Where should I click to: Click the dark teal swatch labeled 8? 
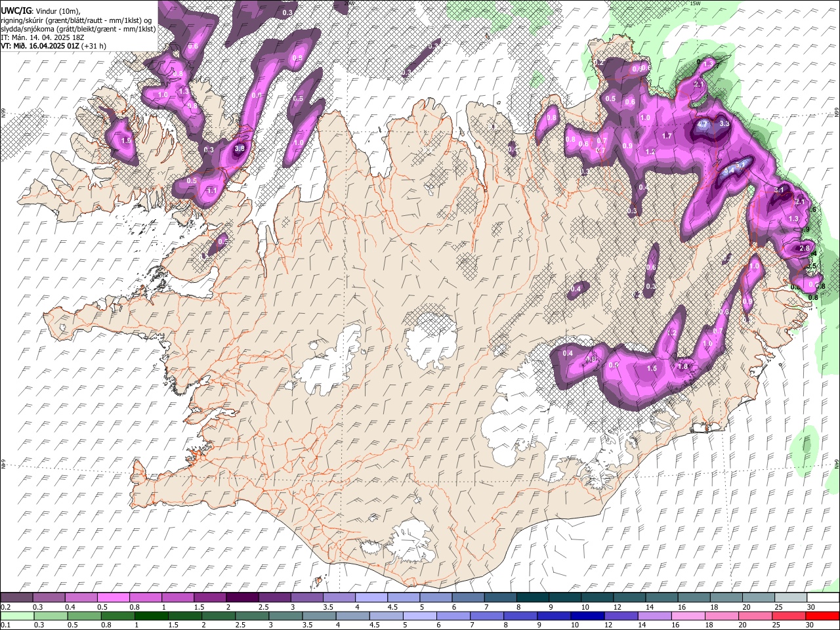(533, 598)
